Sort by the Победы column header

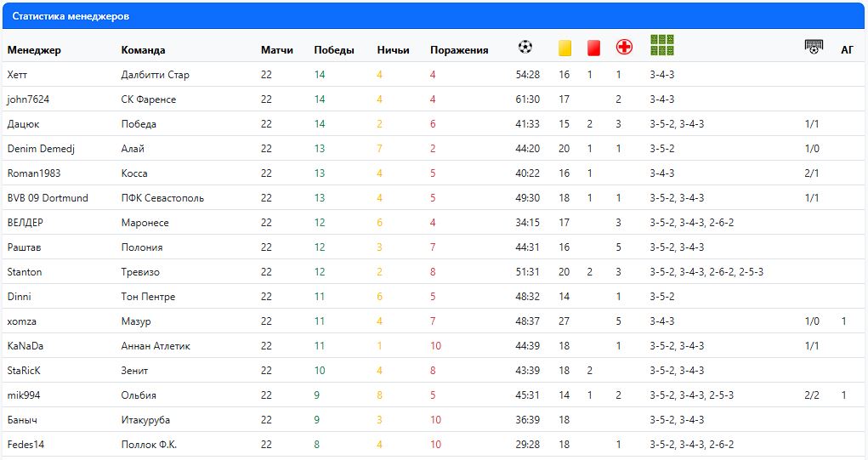click(334, 50)
